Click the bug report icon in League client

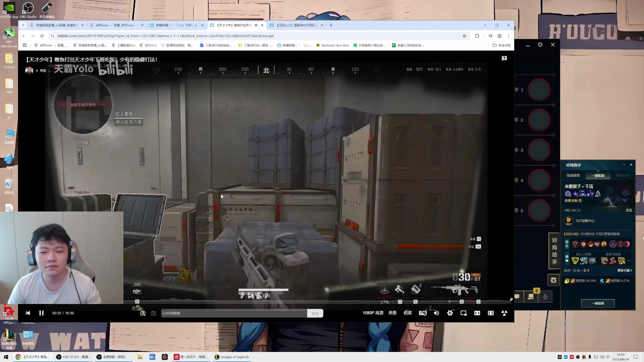pyautogui.click(x=553, y=280)
